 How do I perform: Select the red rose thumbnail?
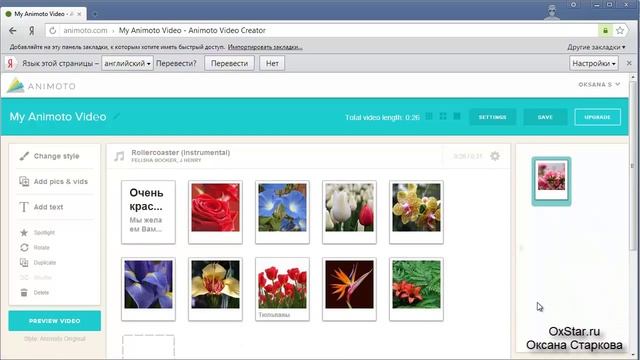pyautogui.click(x=216, y=212)
